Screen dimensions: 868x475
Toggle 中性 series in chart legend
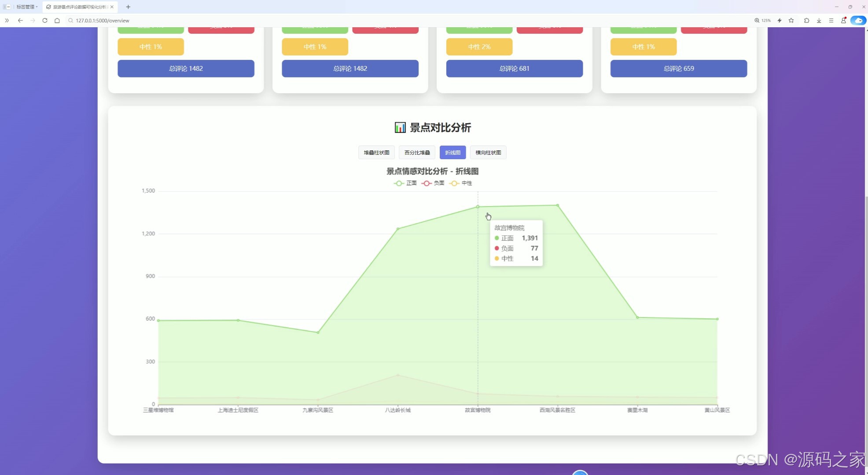coord(461,183)
